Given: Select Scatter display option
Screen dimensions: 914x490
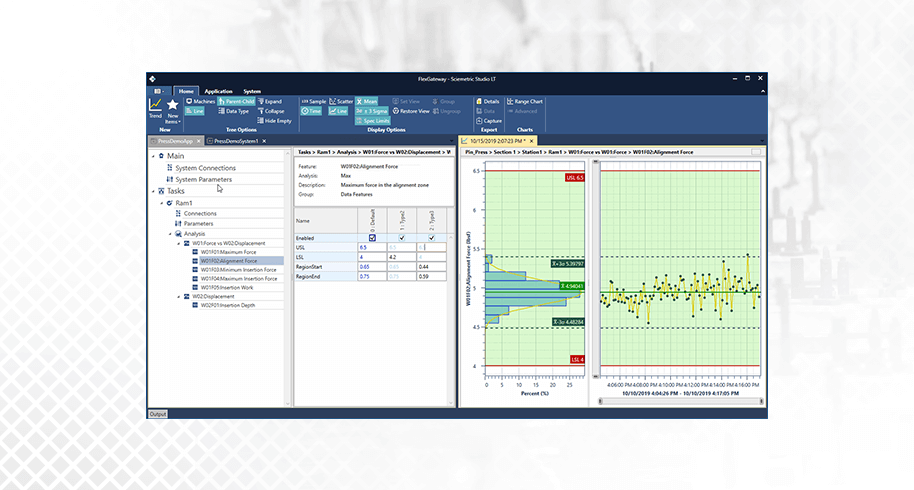Looking at the screenshot, I should pyautogui.click(x=341, y=101).
